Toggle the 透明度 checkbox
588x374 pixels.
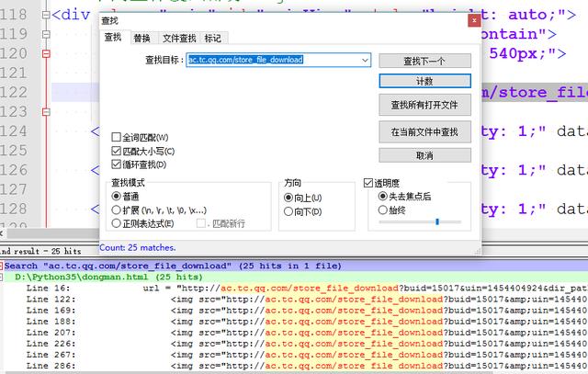coord(369,183)
